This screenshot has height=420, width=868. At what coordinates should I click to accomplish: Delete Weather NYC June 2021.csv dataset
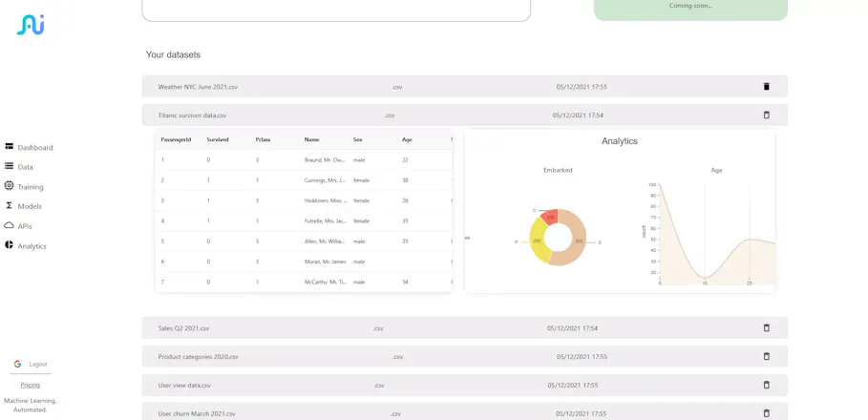tap(766, 86)
